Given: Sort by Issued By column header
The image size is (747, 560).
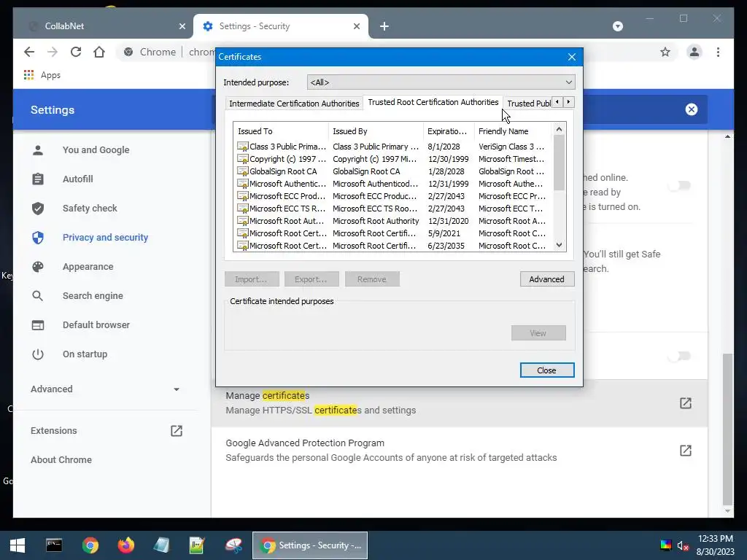Looking at the screenshot, I should 376,131.
